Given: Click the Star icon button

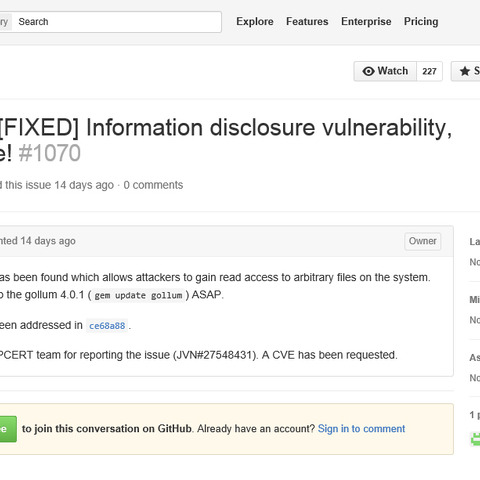Looking at the screenshot, I should point(466,71).
